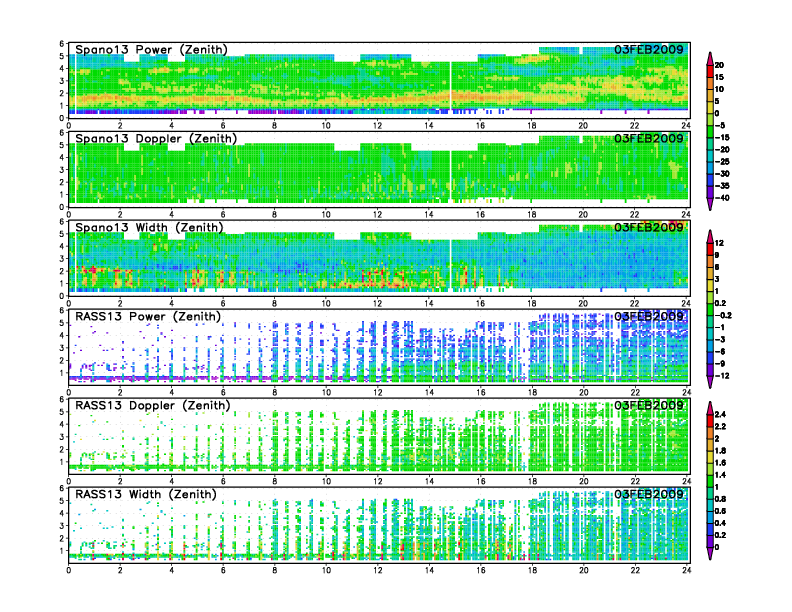Click y-axis tick 3 of Spano13 Width panel
Image resolution: width=792 pixels, height=612 pixels.
[x=62, y=259]
